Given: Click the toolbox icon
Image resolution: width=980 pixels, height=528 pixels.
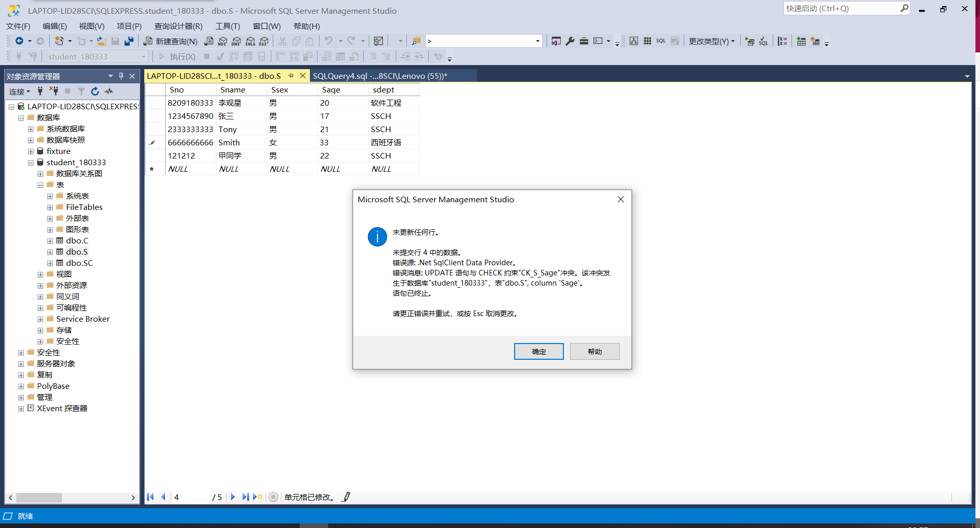Looking at the screenshot, I should coord(584,41).
